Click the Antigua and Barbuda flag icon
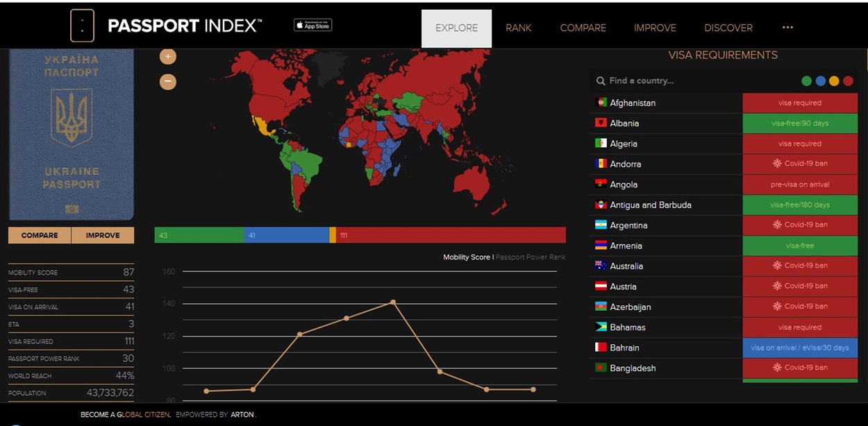This screenshot has height=426, width=868. click(x=601, y=205)
